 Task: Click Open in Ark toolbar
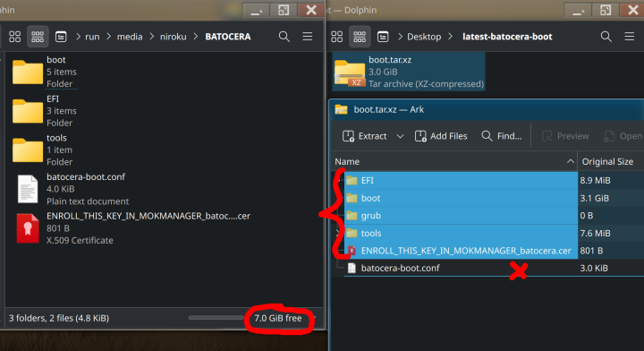coord(623,136)
